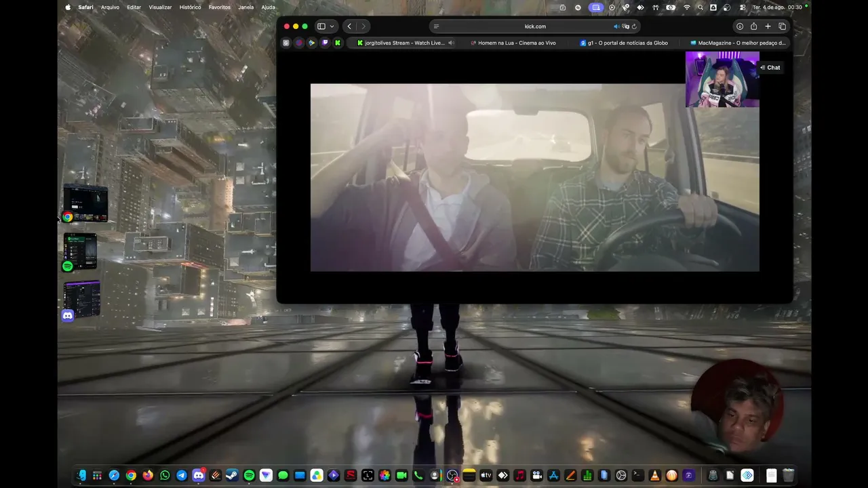Open the Visualizar menu
The image size is (868, 488).
pos(160,7)
